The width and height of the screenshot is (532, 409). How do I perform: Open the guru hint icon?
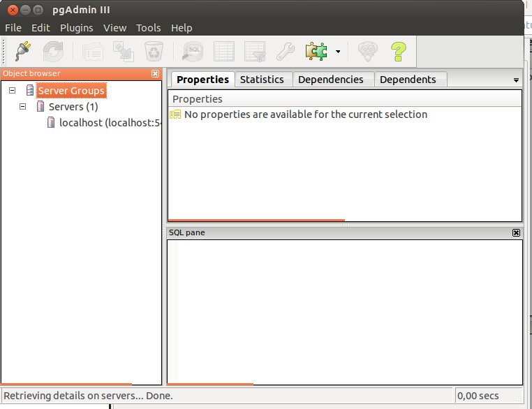tap(367, 51)
